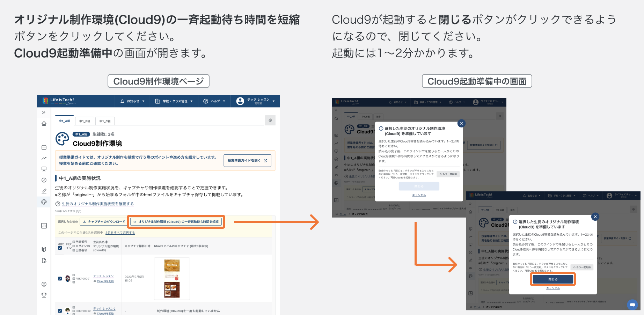
Task: Open the Sam's Bakery capture thumbnail
Action: (x=172, y=278)
